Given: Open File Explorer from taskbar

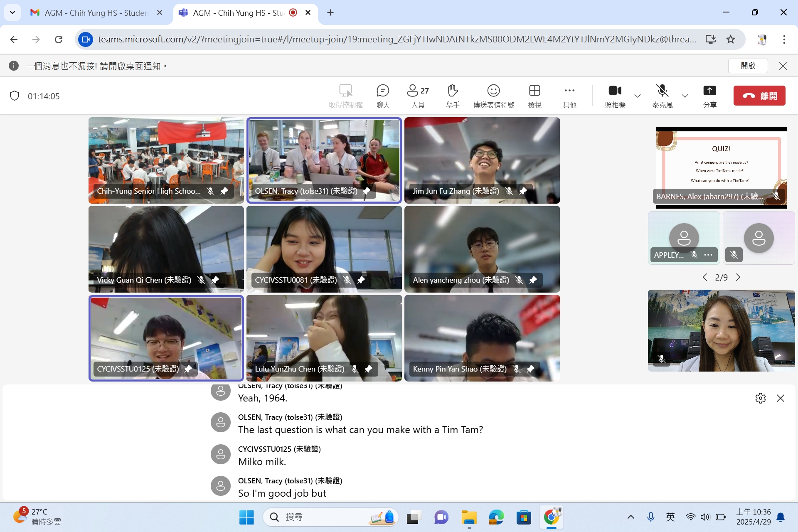Looking at the screenshot, I should point(469,517).
